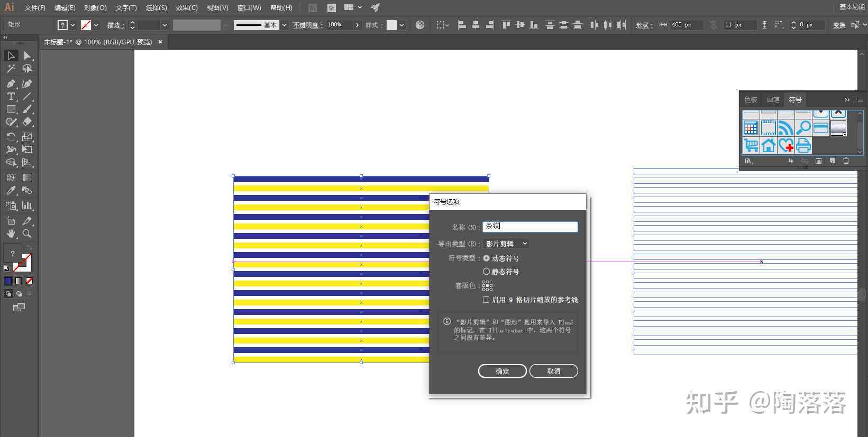The image size is (868, 437).
Task: Choose the Rectangle tool
Action: pos(11,109)
